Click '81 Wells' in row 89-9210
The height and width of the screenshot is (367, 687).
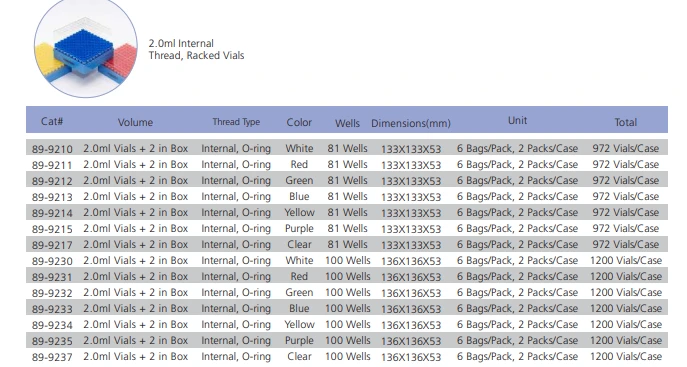(347, 148)
